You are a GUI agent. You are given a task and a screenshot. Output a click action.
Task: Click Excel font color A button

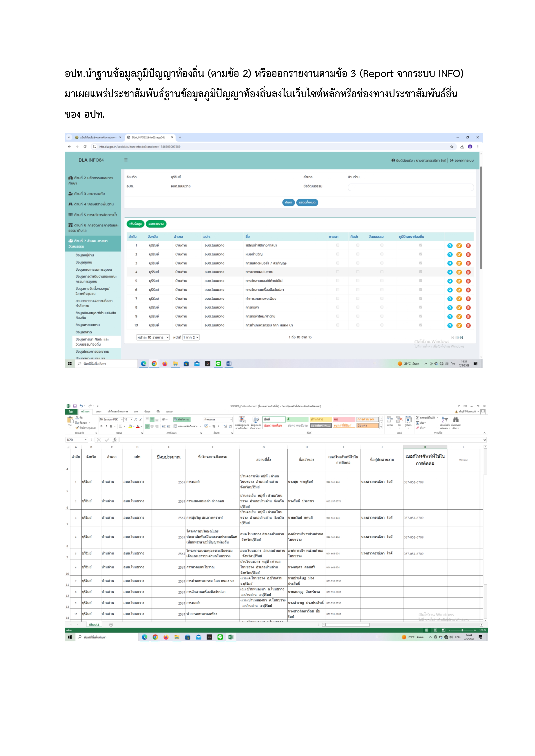[x=137, y=426]
